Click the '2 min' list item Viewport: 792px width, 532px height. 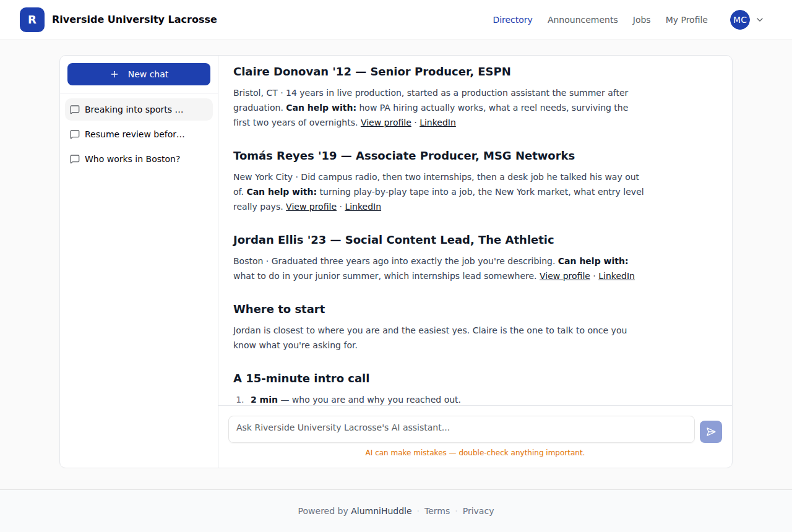[x=356, y=400]
